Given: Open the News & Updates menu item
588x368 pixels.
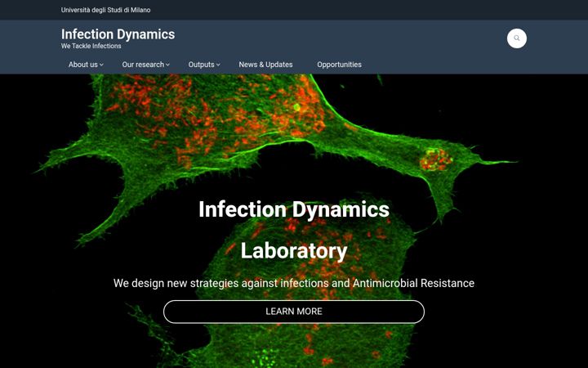Looking at the screenshot, I should [265, 65].
